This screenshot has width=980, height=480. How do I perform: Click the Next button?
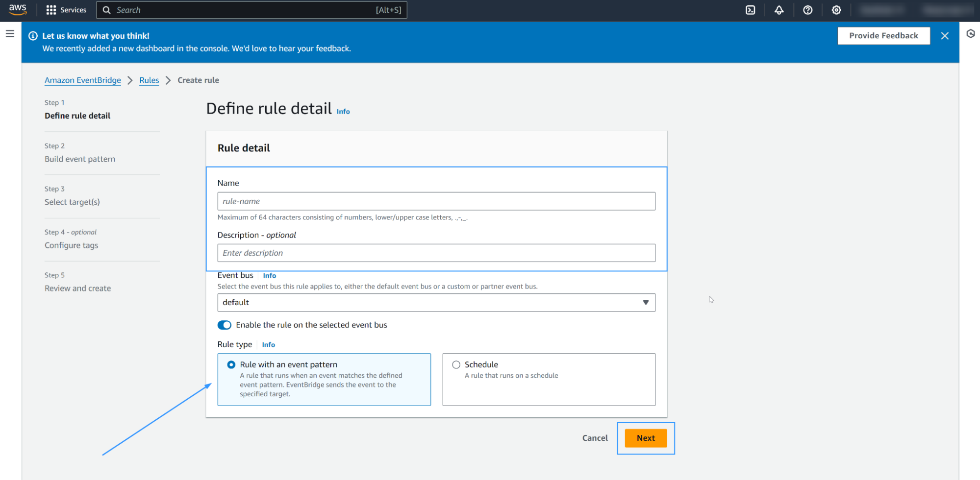tap(645, 438)
